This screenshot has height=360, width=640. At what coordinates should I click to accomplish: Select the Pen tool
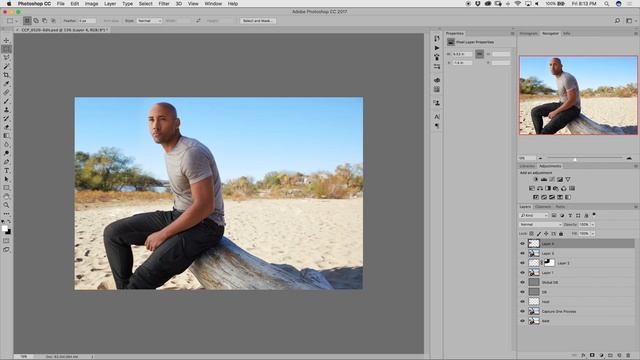[x=6, y=162]
